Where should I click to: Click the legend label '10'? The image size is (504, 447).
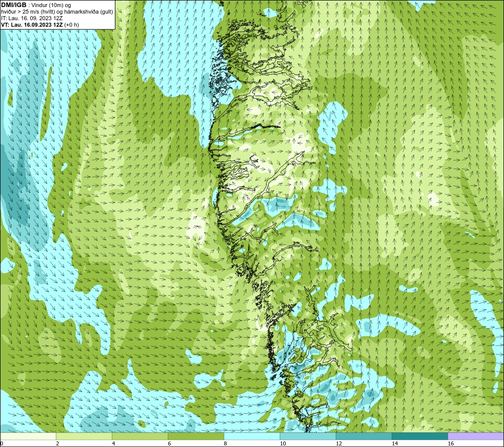(x=283, y=444)
